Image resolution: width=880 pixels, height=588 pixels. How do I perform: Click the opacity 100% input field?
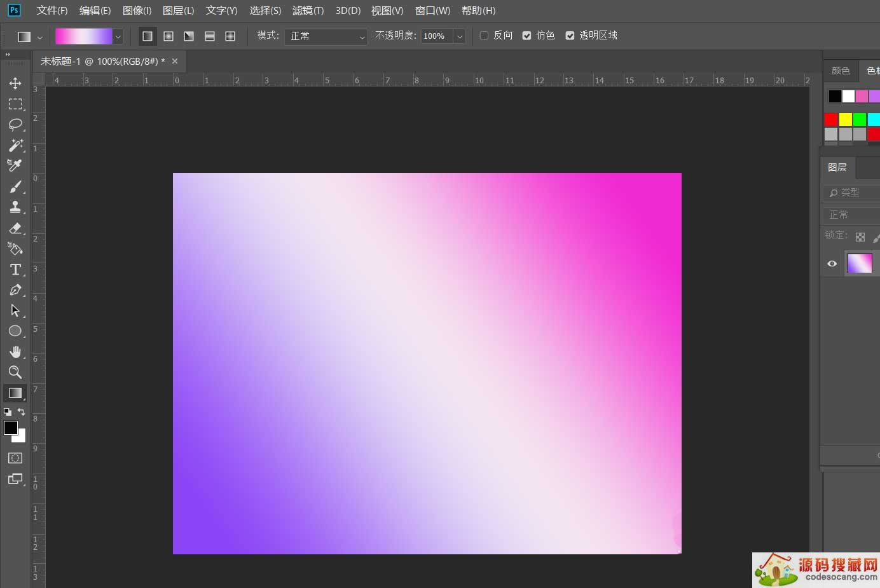point(437,36)
